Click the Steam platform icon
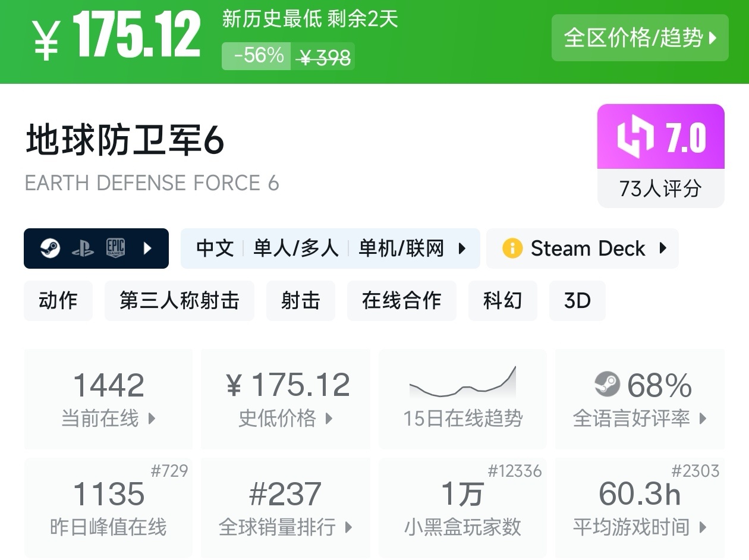 (x=51, y=248)
